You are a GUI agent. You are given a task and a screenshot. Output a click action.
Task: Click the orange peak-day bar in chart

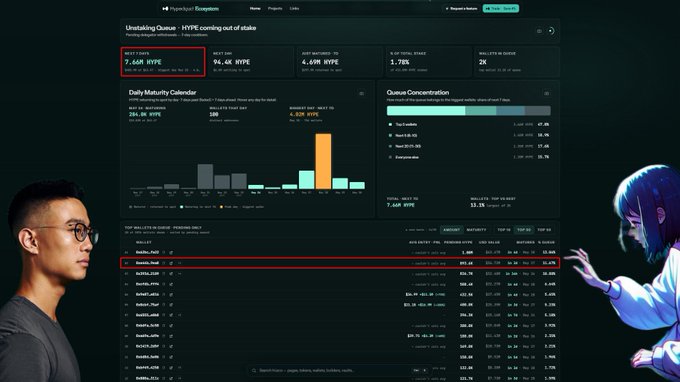pos(323,161)
